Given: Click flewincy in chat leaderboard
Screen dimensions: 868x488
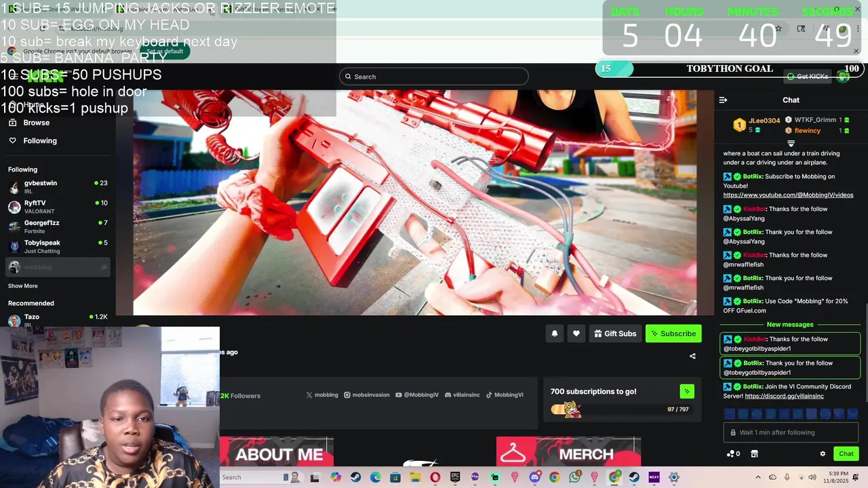Looking at the screenshot, I should pos(807,131).
